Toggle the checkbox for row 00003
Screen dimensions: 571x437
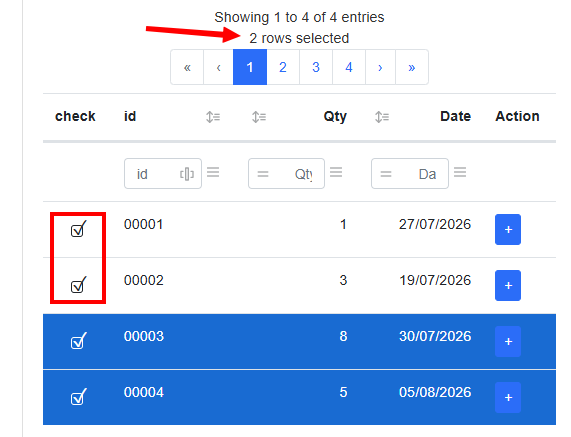[78, 341]
